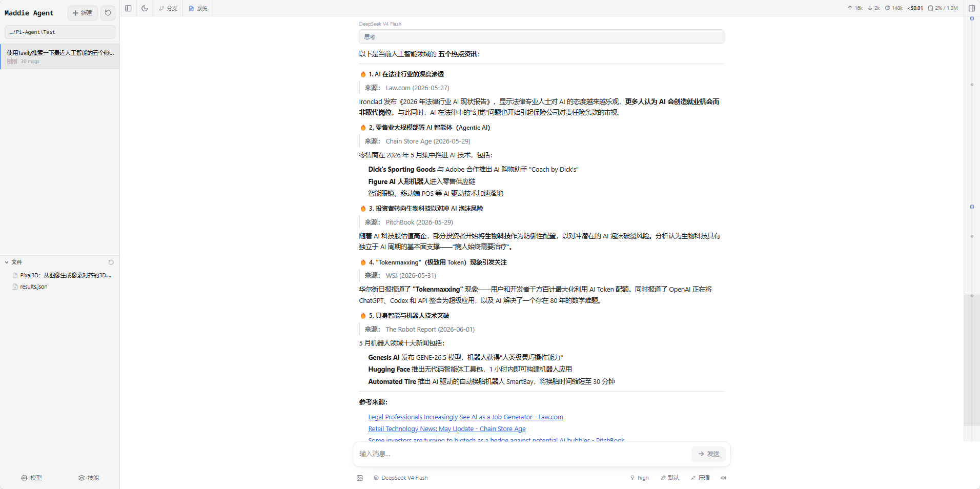Click the fire icon beside Tokenmaxxing heading

click(x=363, y=262)
